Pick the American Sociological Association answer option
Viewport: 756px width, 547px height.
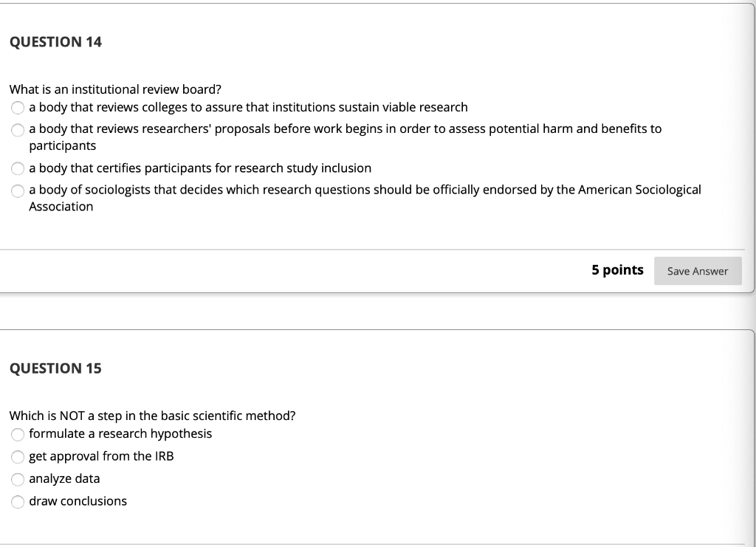click(x=17, y=190)
